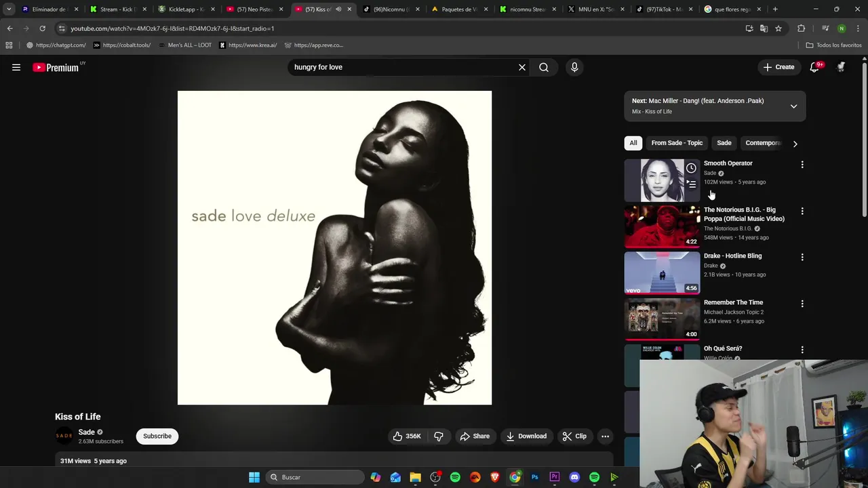The image size is (868, 488).
Task: Open Discord from the taskbar
Action: pyautogui.click(x=574, y=477)
